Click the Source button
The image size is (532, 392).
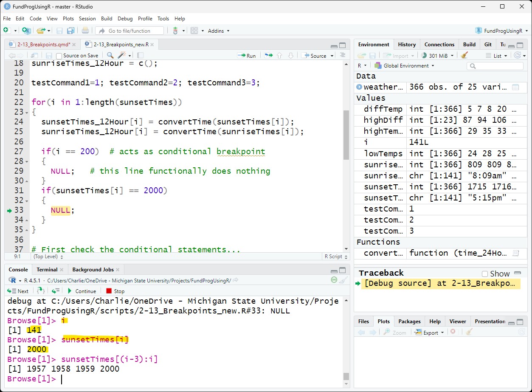314,56
